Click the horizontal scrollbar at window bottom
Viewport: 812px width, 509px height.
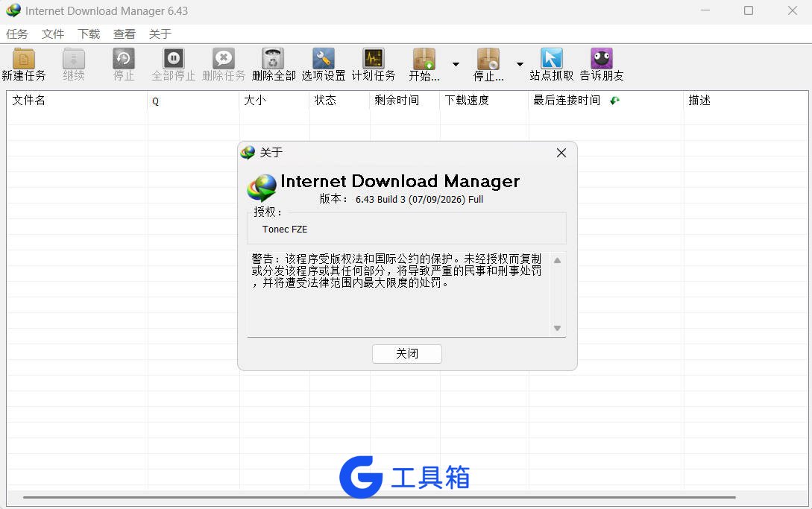379,497
